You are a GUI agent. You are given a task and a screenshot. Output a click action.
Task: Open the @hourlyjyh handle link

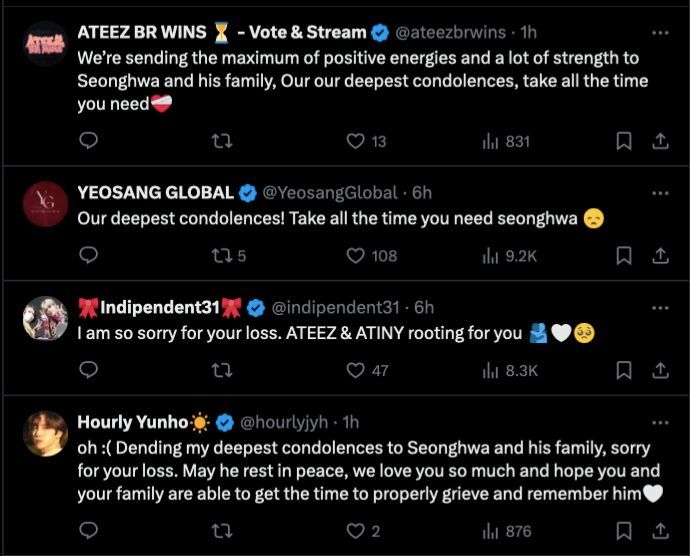pyautogui.click(x=284, y=421)
